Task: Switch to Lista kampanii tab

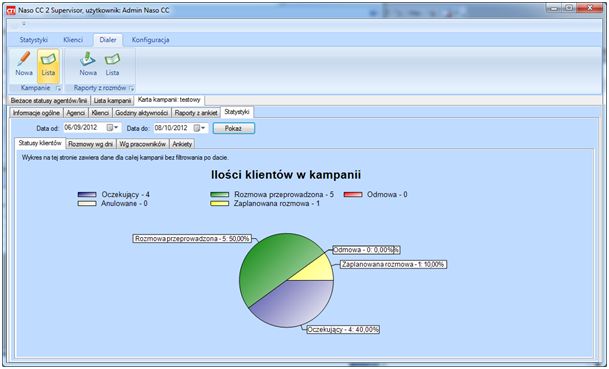Action: [x=112, y=101]
